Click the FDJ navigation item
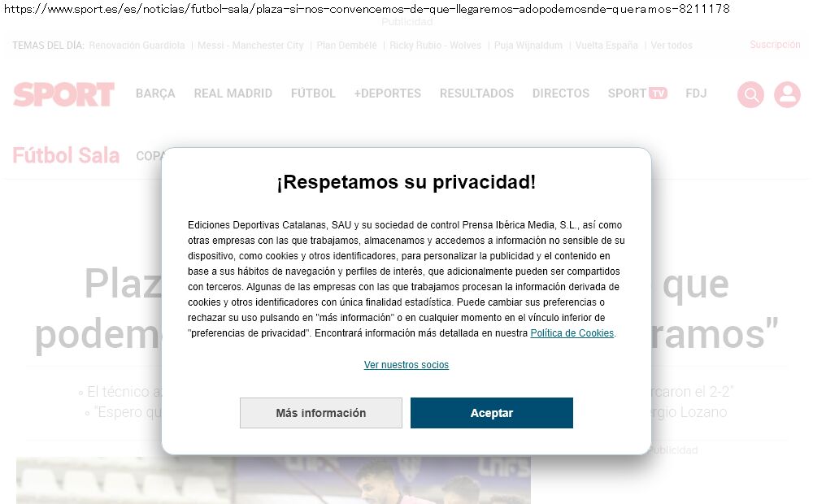The image size is (813, 504). (696, 93)
